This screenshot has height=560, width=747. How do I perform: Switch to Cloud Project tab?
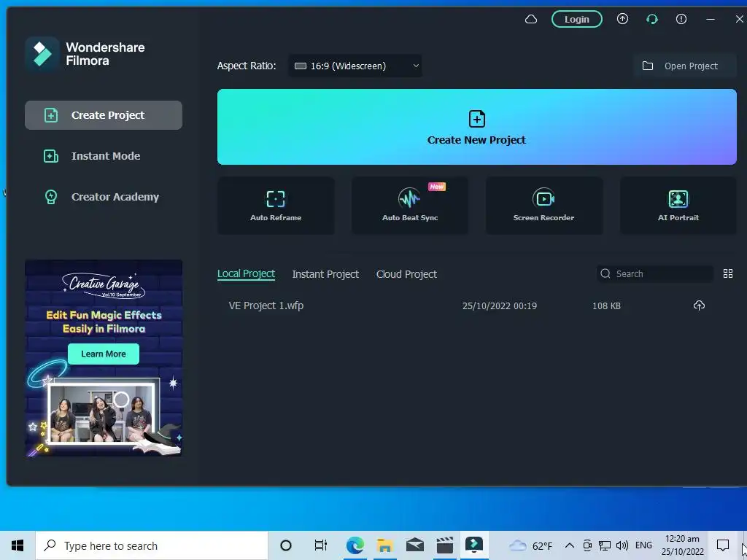[406, 274]
